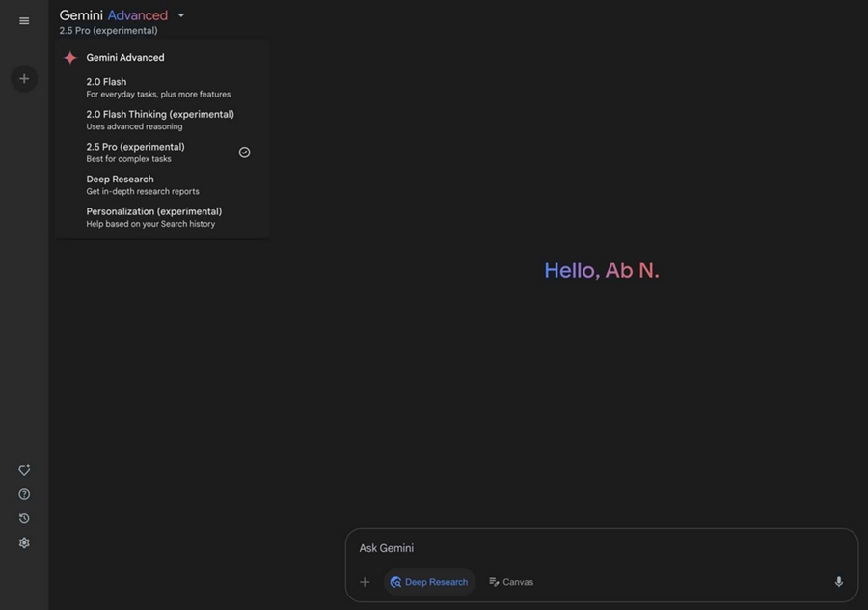The height and width of the screenshot is (610, 868).
Task: Click the checkmark next to 2.5 Pro
Action: [x=244, y=152]
